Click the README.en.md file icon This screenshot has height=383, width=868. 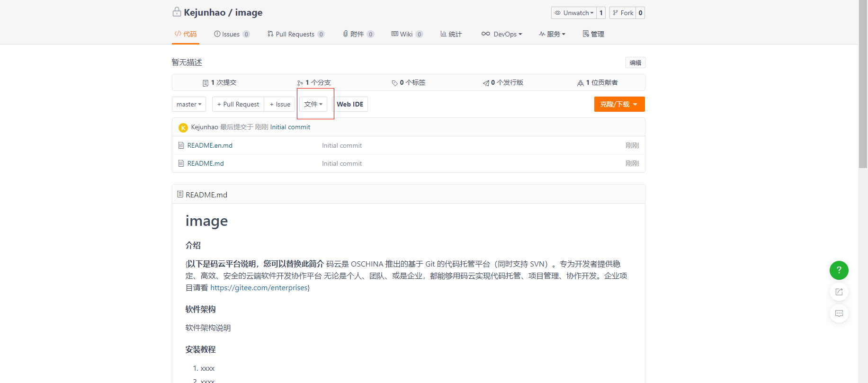pos(181,145)
